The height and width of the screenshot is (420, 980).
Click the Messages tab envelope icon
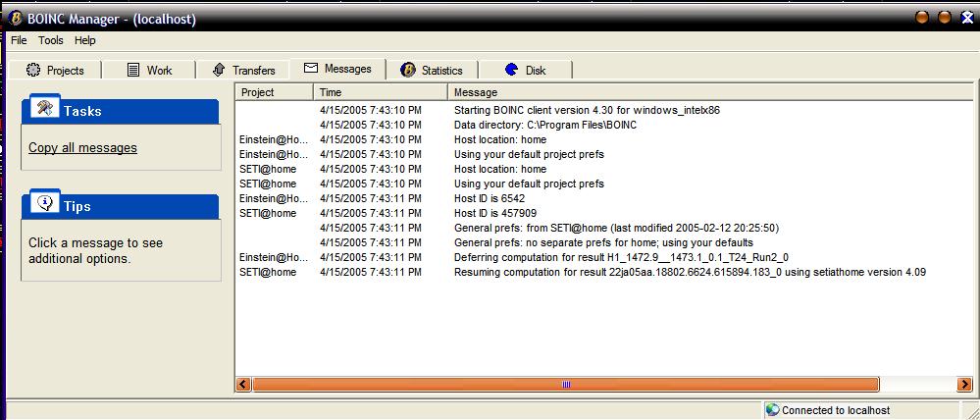[311, 69]
